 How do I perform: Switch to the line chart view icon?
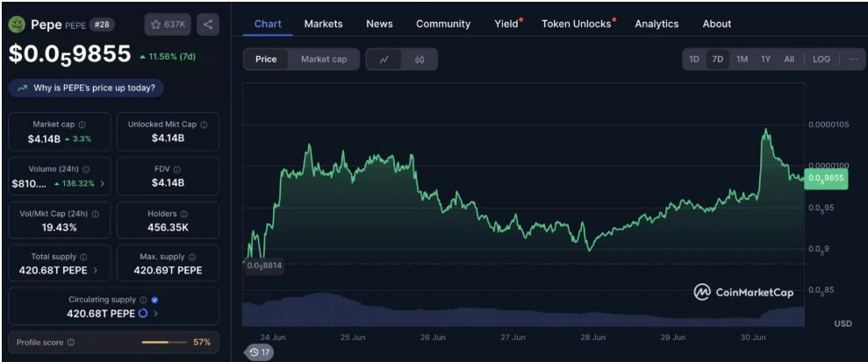click(x=384, y=59)
